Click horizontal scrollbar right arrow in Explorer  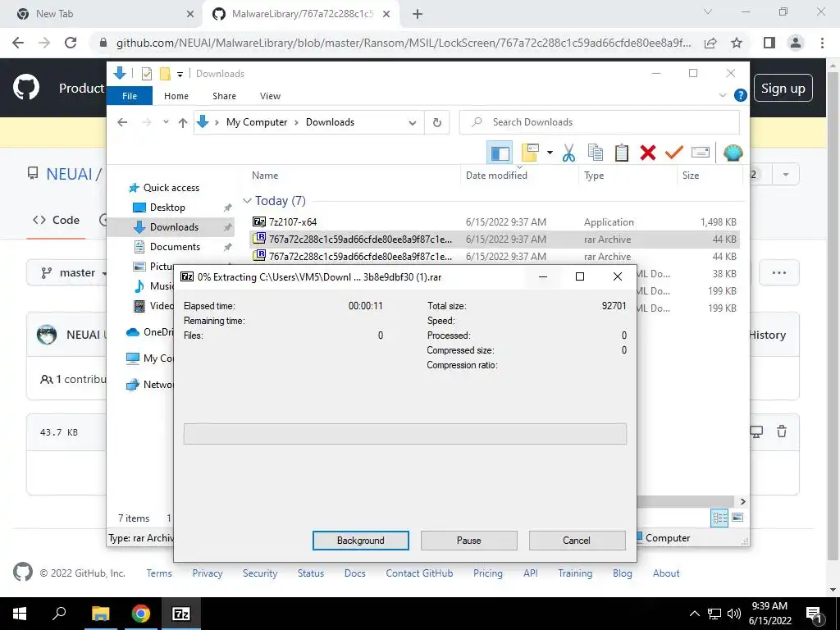click(742, 501)
